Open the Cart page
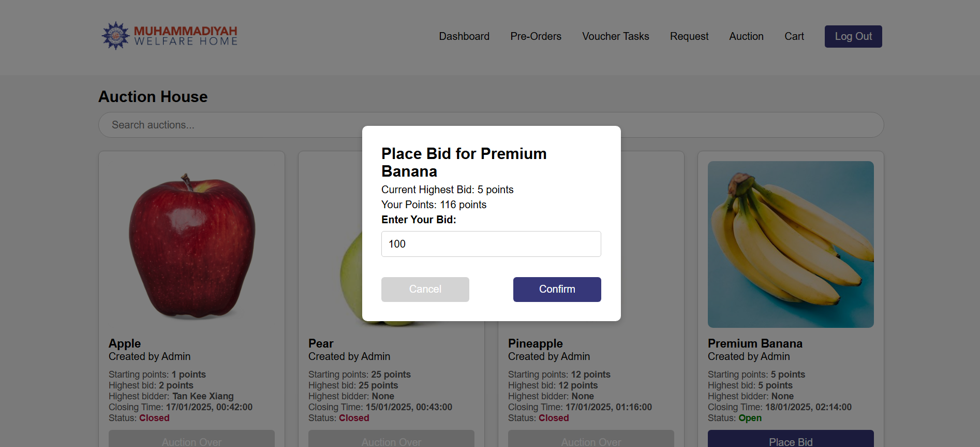This screenshot has width=980, height=447. click(x=794, y=36)
